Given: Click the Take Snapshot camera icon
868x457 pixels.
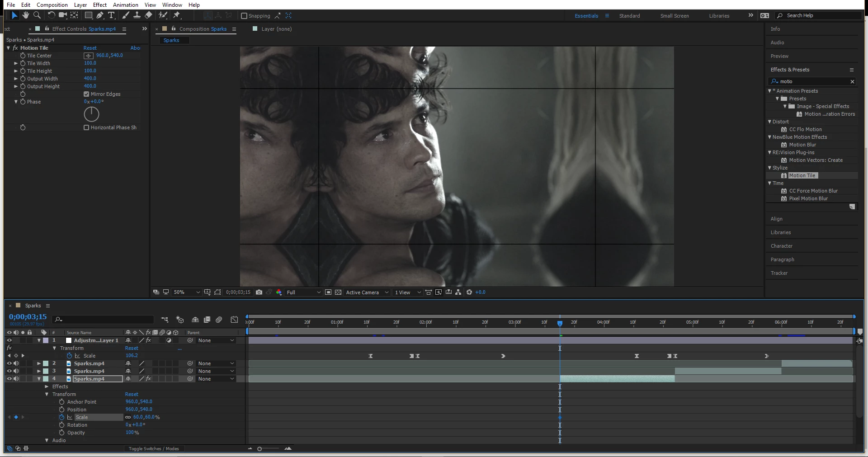Looking at the screenshot, I should (259, 292).
